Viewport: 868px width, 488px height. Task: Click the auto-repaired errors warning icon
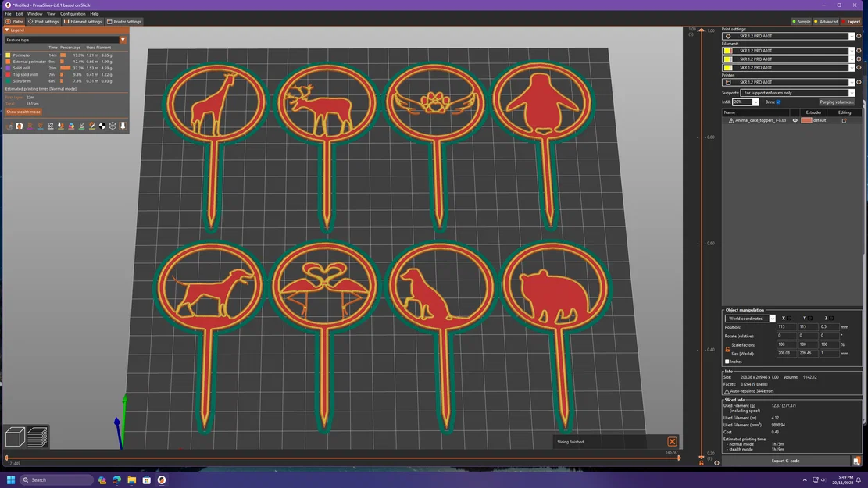727,391
